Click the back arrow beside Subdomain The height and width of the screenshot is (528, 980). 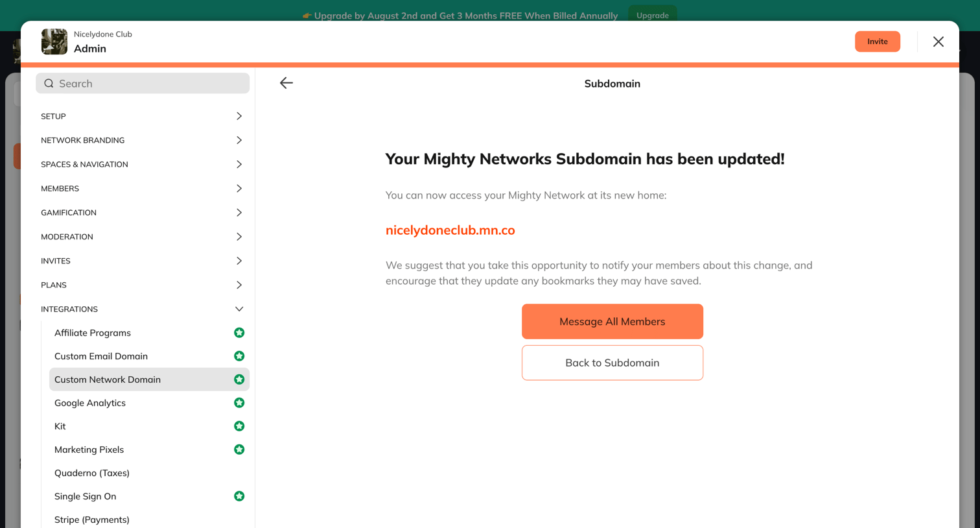286,83
